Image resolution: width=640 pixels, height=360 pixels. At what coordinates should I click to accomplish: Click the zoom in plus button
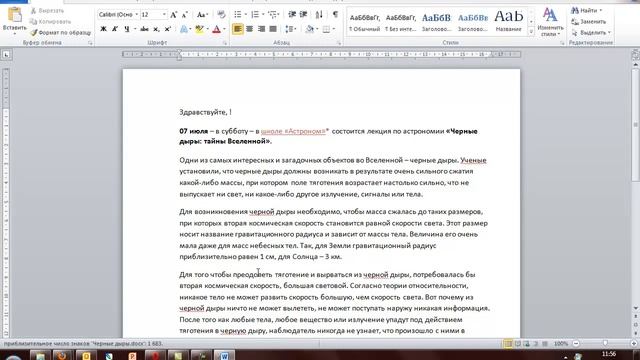coord(634,344)
